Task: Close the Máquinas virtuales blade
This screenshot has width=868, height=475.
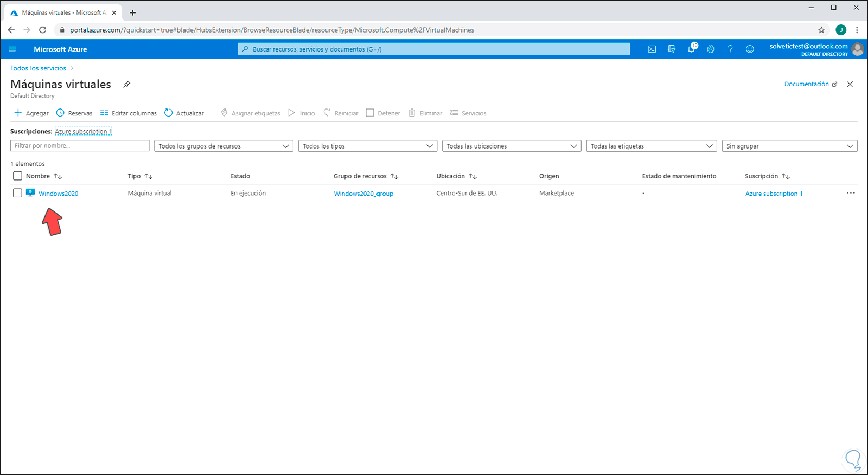Action: (850, 84)
